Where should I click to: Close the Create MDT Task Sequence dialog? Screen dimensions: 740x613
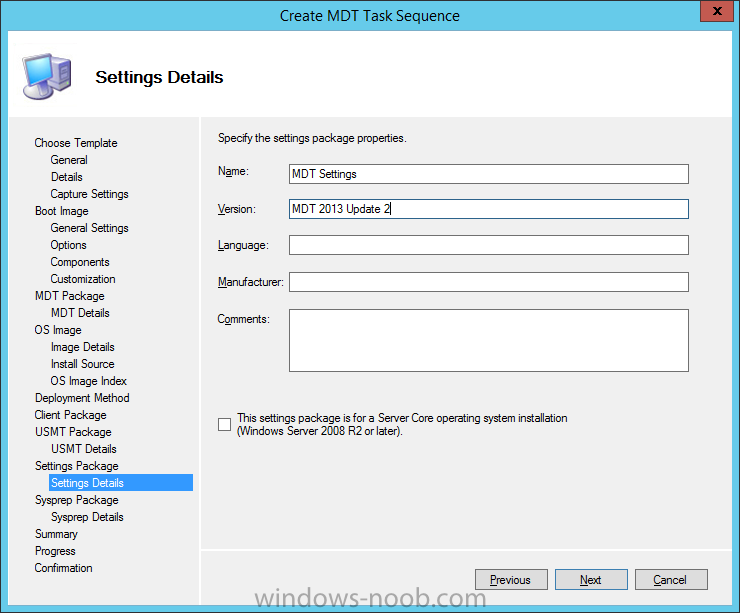(x=716, y=11)
